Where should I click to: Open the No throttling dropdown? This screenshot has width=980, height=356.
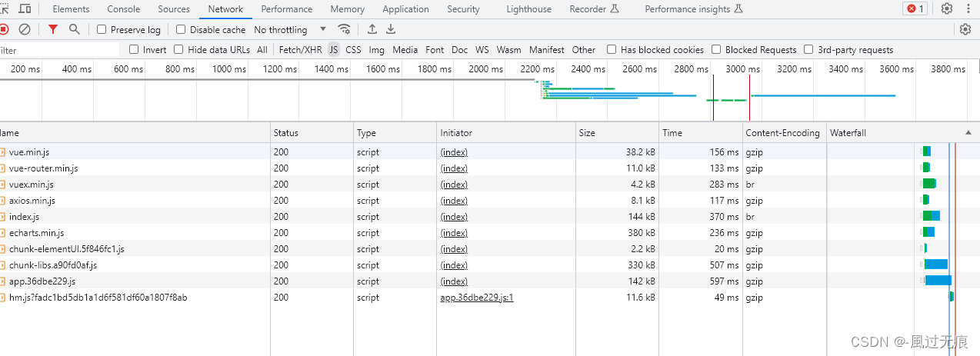[290, 29]
